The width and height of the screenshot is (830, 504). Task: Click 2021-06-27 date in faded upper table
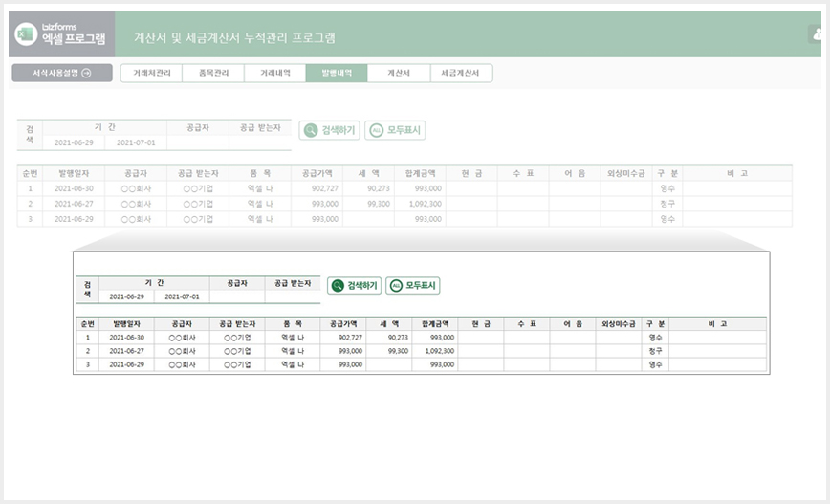[x=74, y=204]
